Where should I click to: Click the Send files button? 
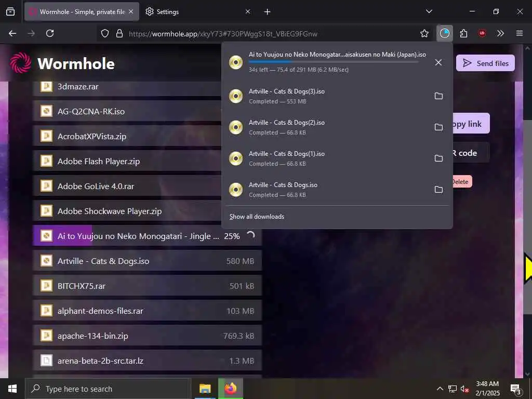coord(485,63)
